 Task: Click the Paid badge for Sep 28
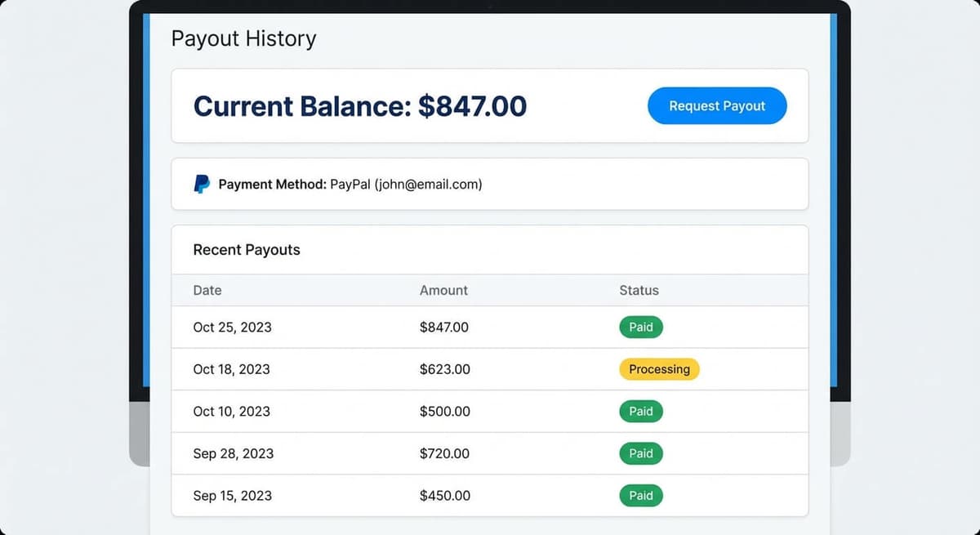(x=641, y=453)
